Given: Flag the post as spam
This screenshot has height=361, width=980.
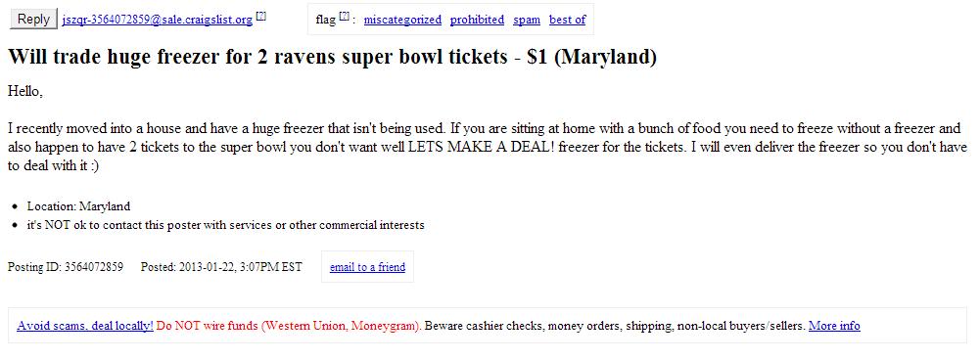Looking at the screenshot, I should pyautogui.click(x=527, y=20).
